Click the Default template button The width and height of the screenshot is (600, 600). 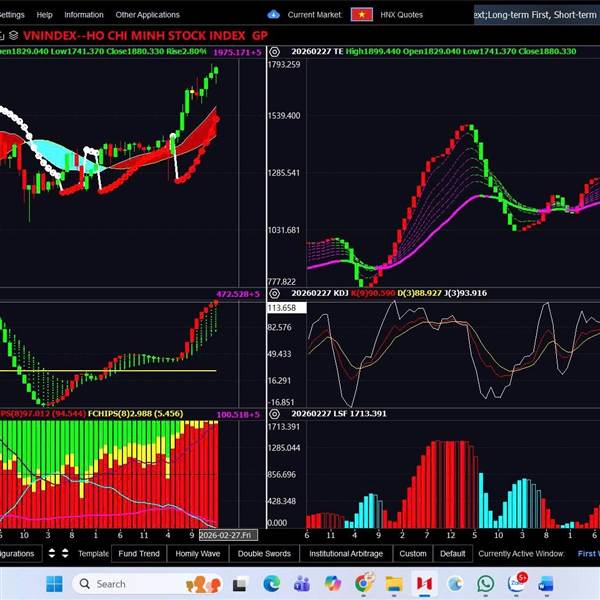pos(452,553)
